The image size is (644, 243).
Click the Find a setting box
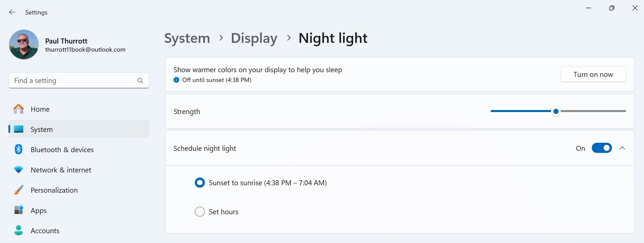72,81
